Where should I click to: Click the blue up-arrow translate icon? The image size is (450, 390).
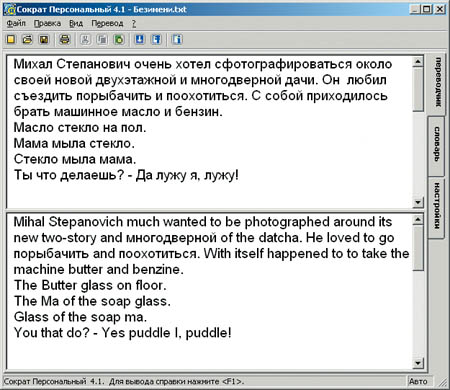point(156,40)
